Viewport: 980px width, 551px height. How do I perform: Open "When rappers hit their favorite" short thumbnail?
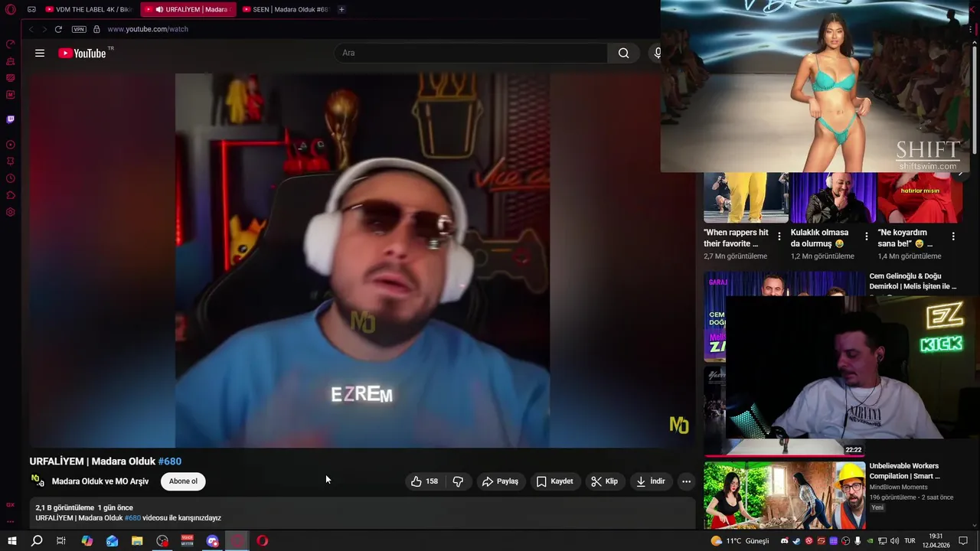[746, 197]
